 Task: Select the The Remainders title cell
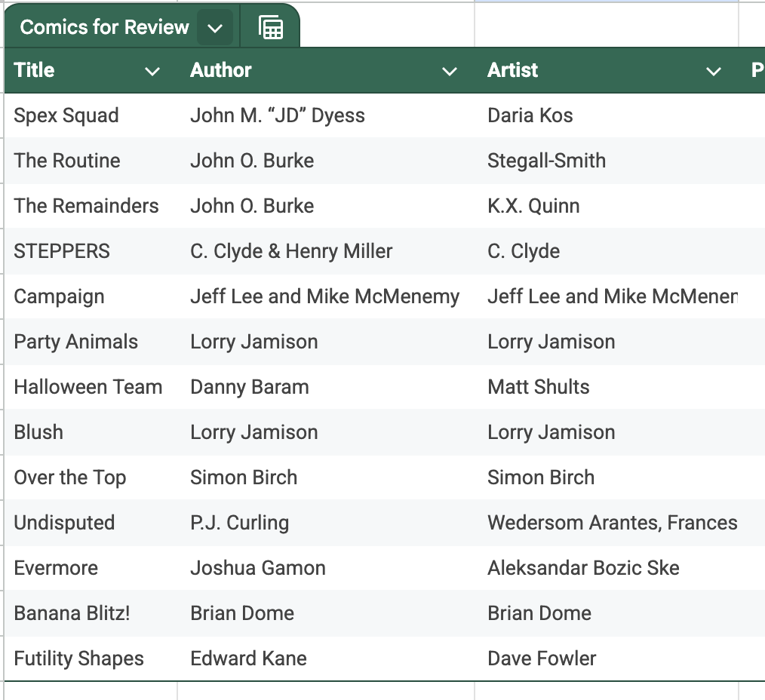[x=91, y=207]
